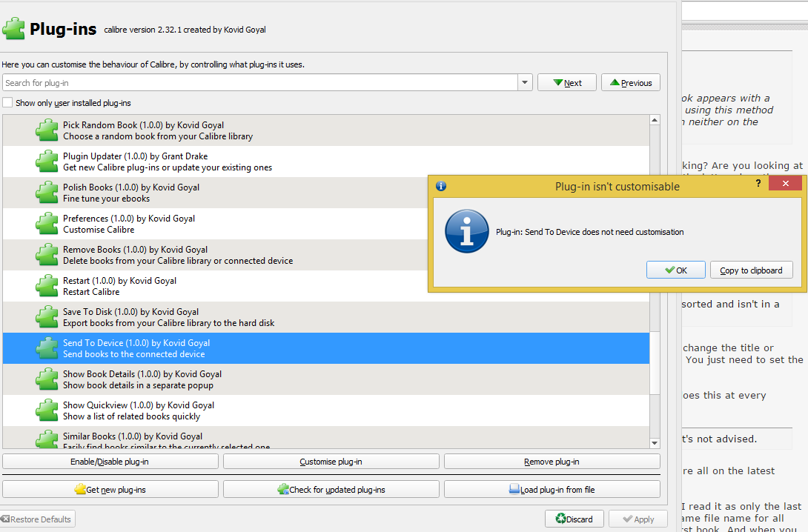
Task: Click the help question mark in dialog title
Action: pyautogui.click(x=758, y=183)
